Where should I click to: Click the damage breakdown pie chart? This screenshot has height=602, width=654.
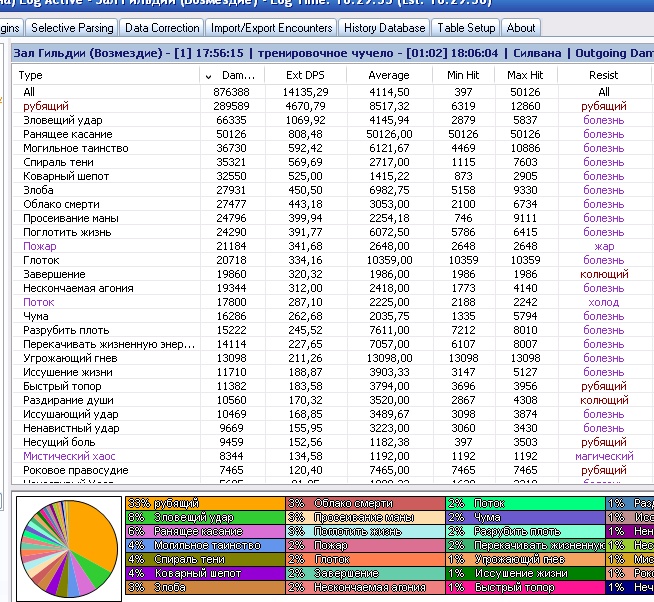click(x=69, y=549)
